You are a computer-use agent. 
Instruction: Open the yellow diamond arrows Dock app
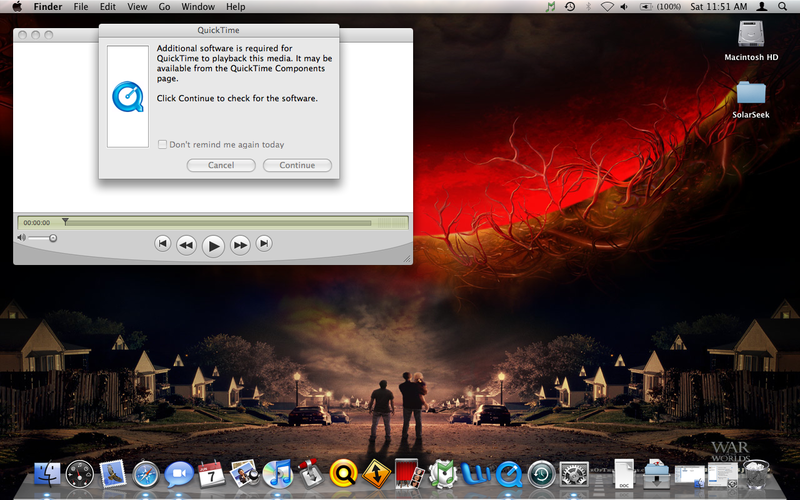[377, 473]
